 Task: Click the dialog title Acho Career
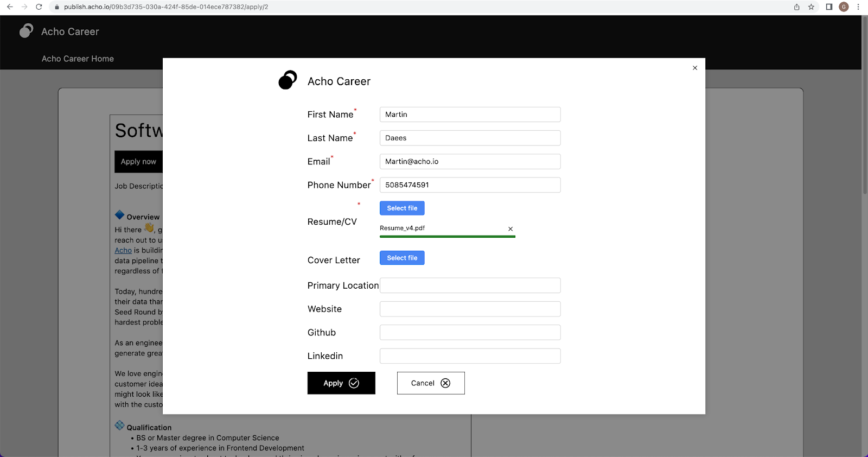pos(339,81)
